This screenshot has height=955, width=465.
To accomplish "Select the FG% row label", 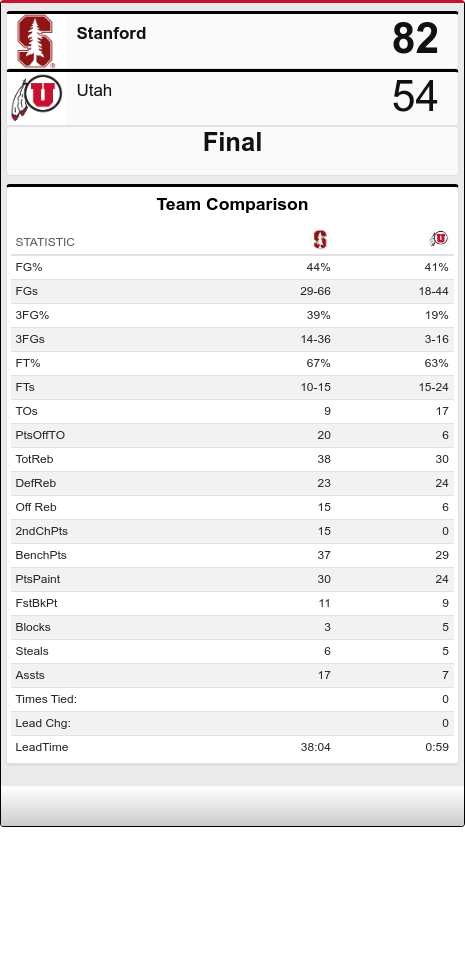I will point(29,267).
